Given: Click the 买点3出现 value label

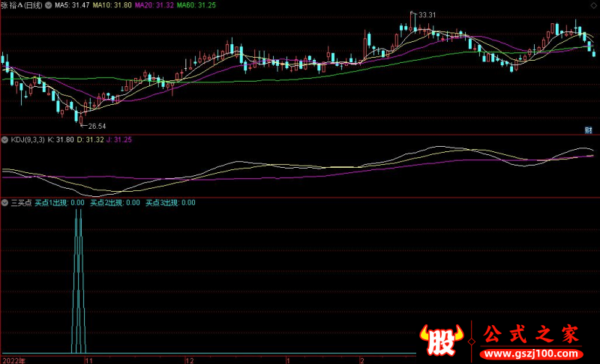Looking at the screenshot, I should click(x=169, y=202).
